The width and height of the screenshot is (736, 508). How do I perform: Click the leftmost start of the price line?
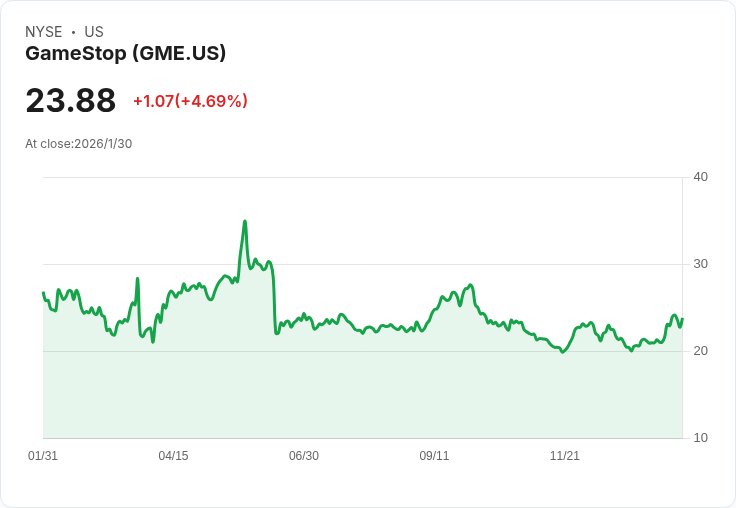(43, 293)
